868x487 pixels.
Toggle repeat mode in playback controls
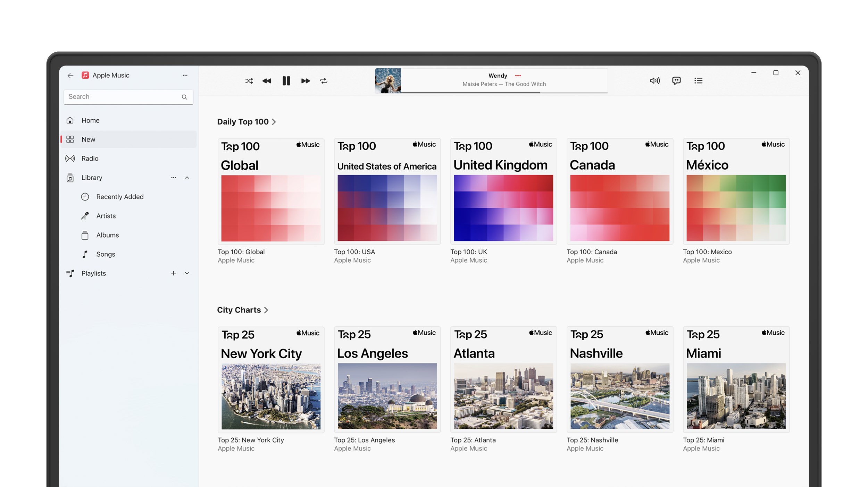(x=324, y=81)
